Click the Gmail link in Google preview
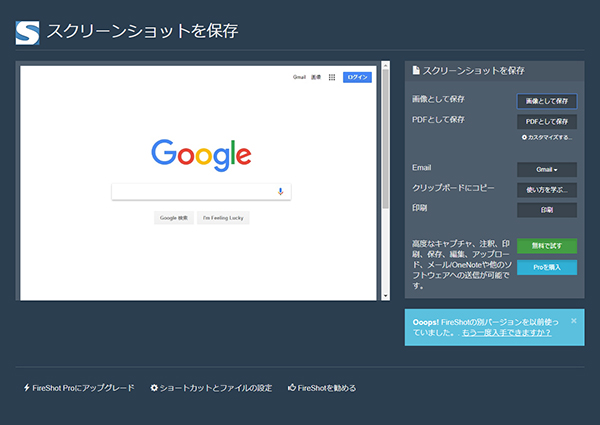 299,77
